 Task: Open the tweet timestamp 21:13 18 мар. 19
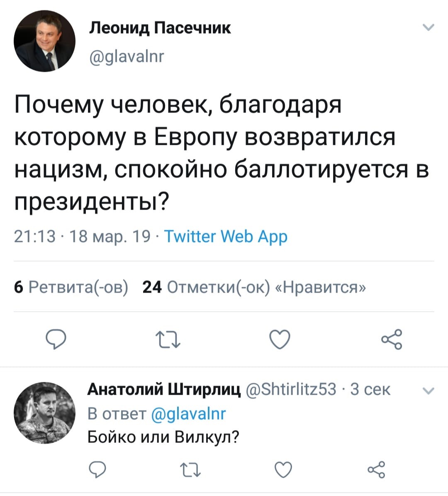[82, 237]
